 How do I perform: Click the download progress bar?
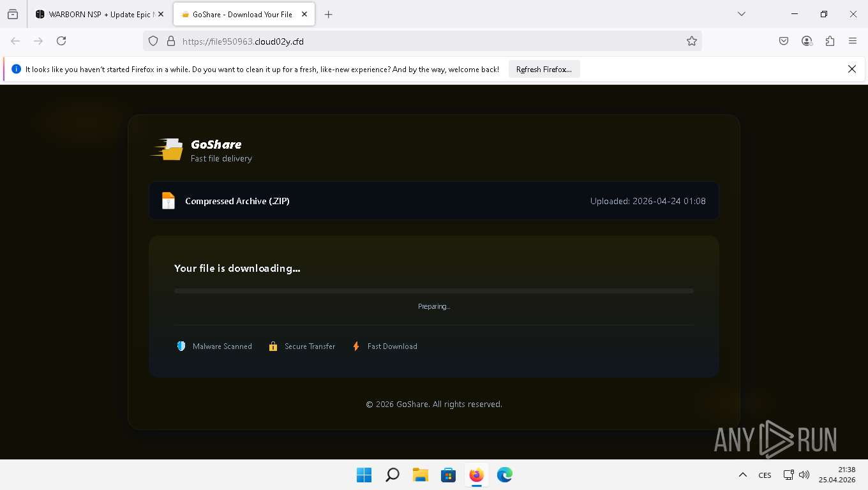point(434,291)
